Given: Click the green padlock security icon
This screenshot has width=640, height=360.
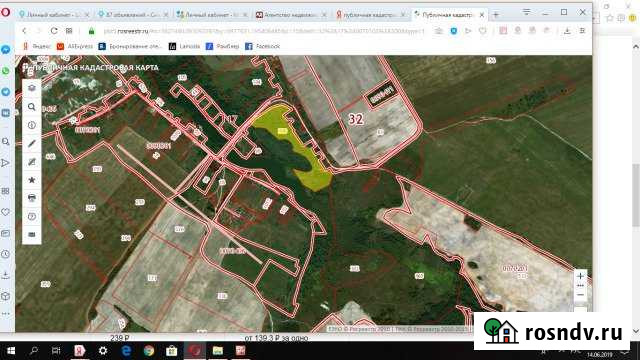Looking at the screenshot, I should point(91,31).
